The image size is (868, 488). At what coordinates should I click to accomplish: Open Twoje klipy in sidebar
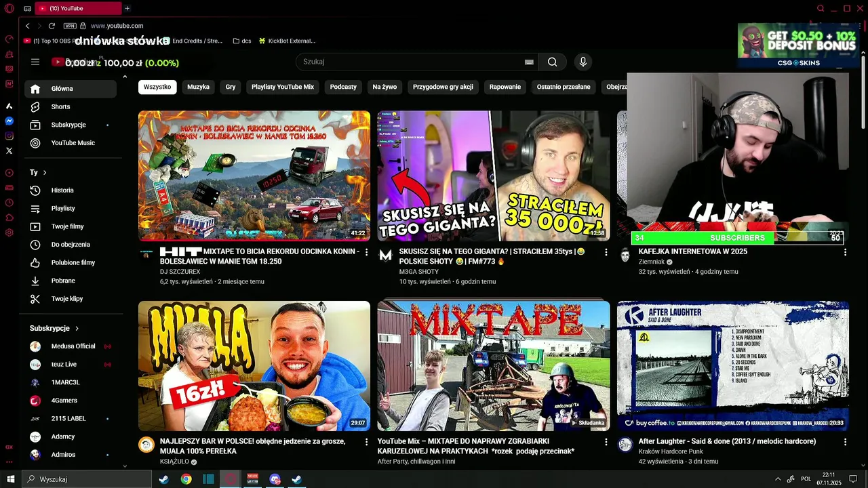pos(71,299)
